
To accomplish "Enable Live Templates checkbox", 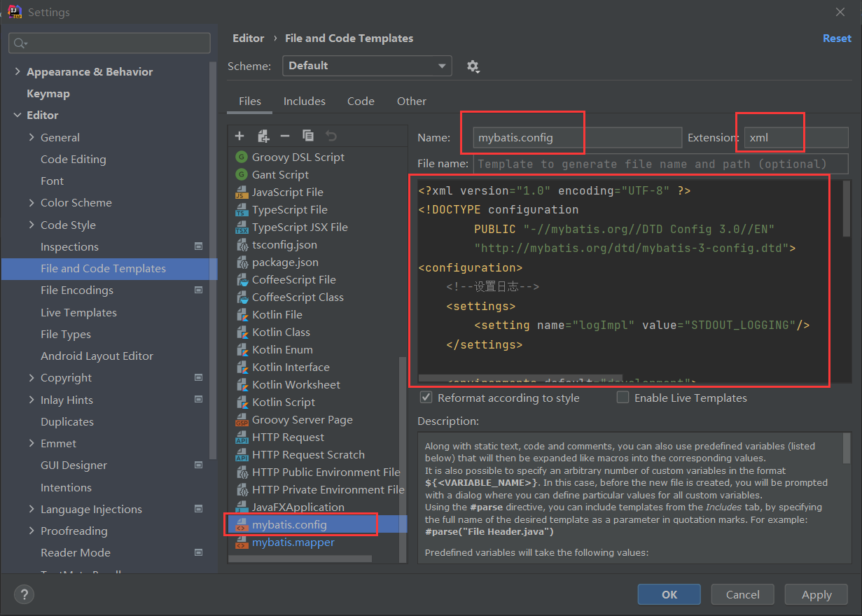I will (623, 398).
